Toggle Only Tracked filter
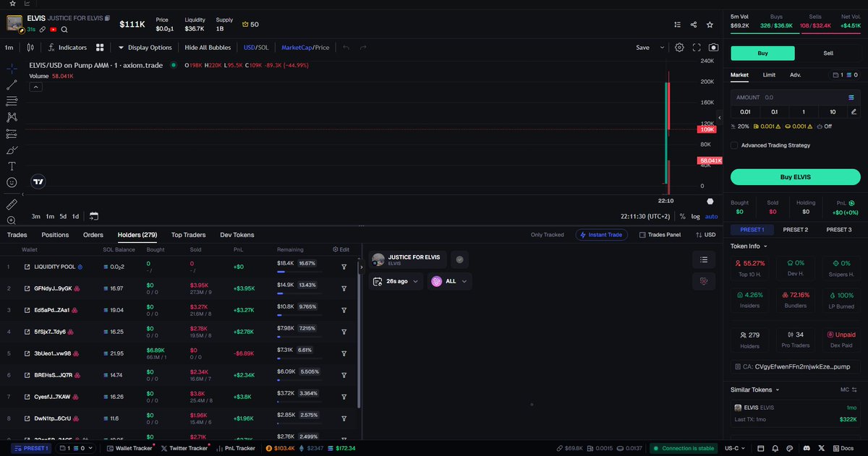The width and height of the screenshot is (868, 456). point(547,235)
